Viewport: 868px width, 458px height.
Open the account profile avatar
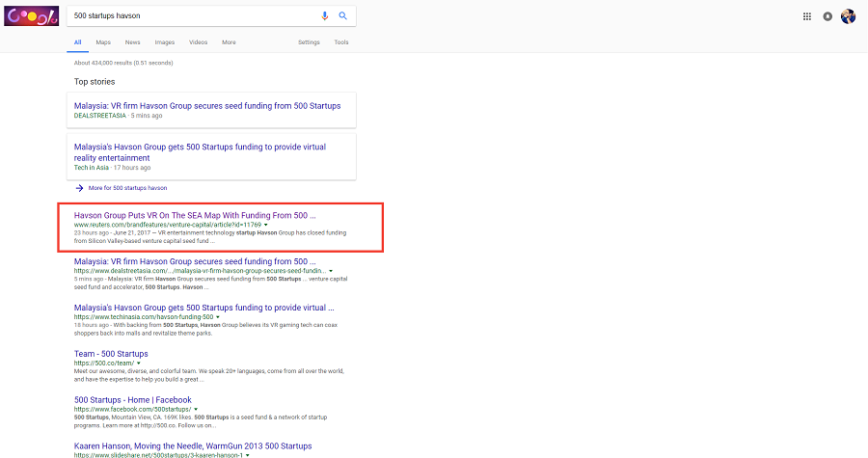tap(848, 16)
